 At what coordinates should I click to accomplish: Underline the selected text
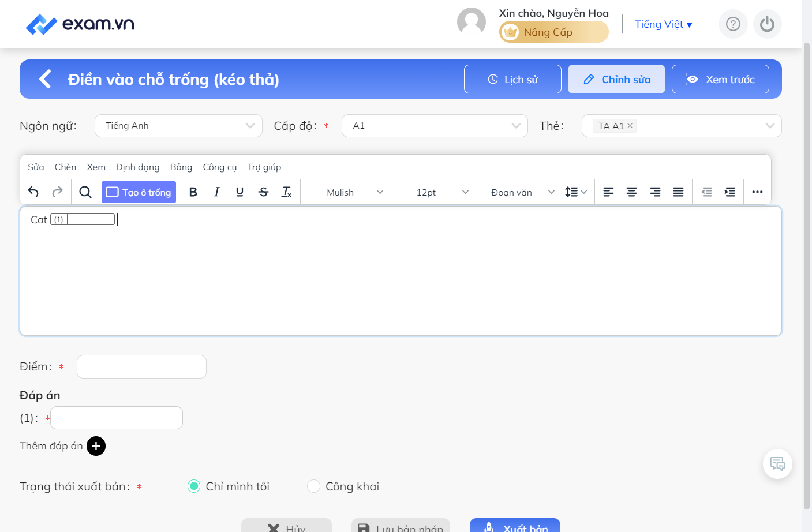(x=240, y=192)
